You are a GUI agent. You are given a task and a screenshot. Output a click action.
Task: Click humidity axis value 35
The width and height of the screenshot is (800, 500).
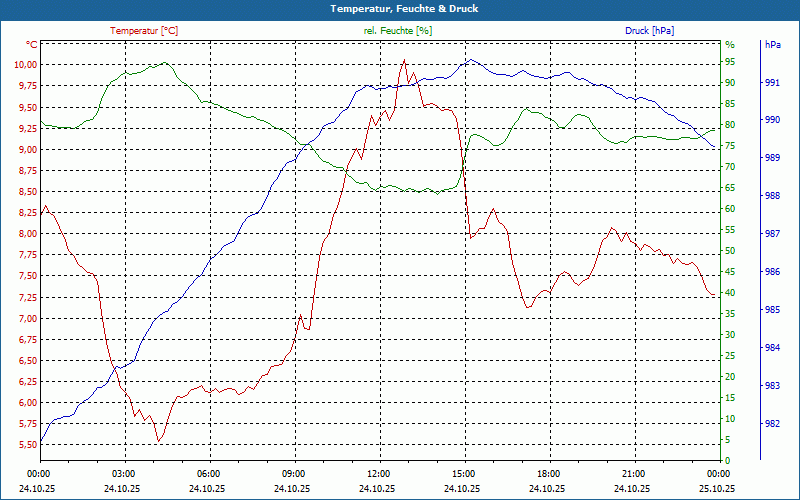[x=730, y=314]
